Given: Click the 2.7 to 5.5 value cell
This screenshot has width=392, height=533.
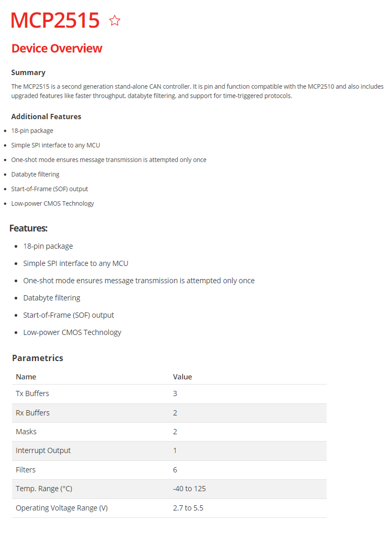Looking at the screenshot, I should (187, 508).
